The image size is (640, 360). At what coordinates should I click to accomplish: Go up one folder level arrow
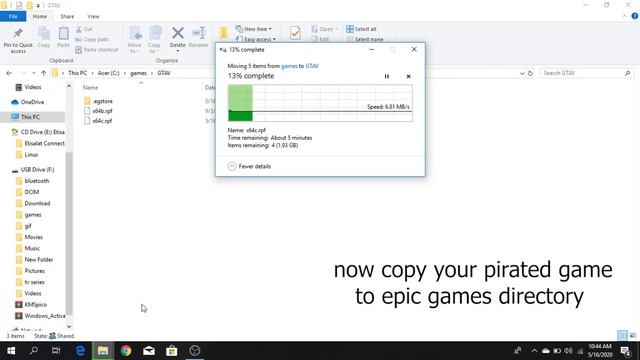(x=44, y=73)
